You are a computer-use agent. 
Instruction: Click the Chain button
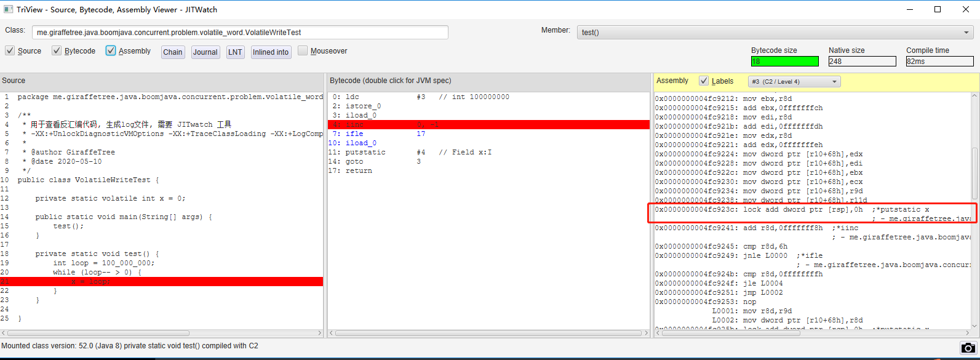click(x=173, y=52)
